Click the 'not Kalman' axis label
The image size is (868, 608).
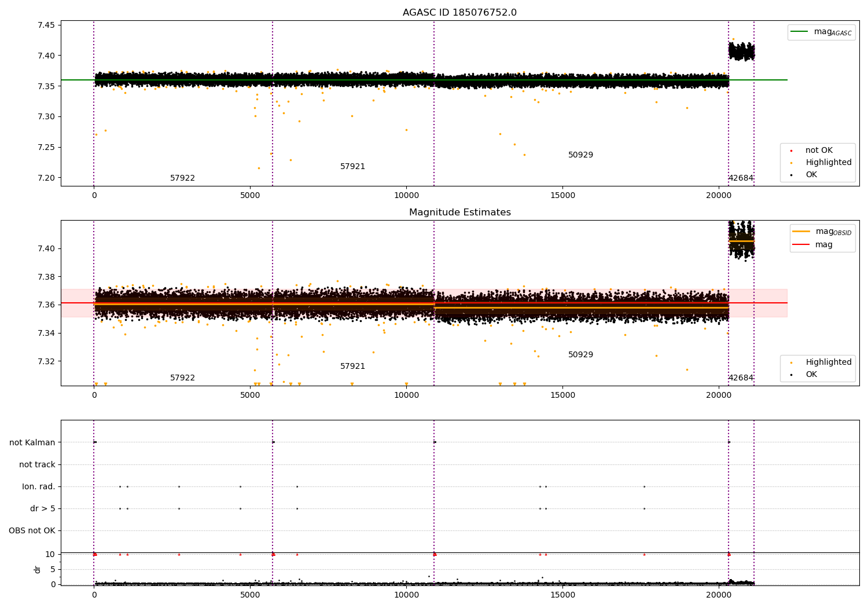tap(32, 442)
